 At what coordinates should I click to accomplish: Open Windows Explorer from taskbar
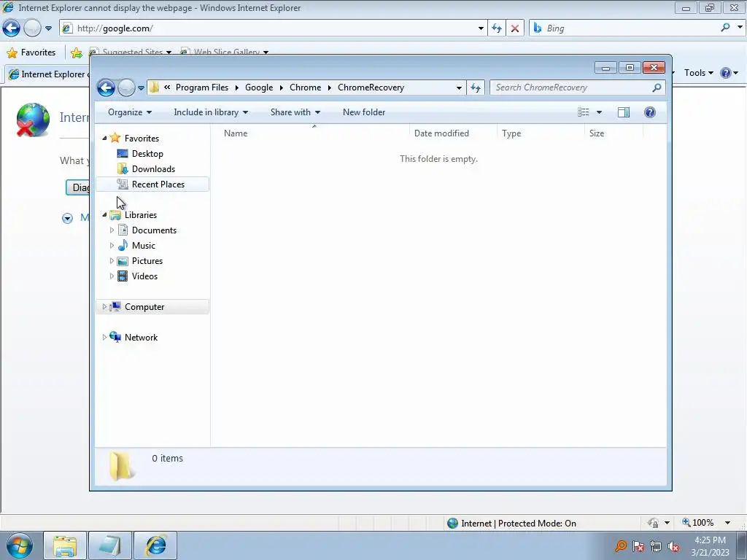click(x=65, y=545)
